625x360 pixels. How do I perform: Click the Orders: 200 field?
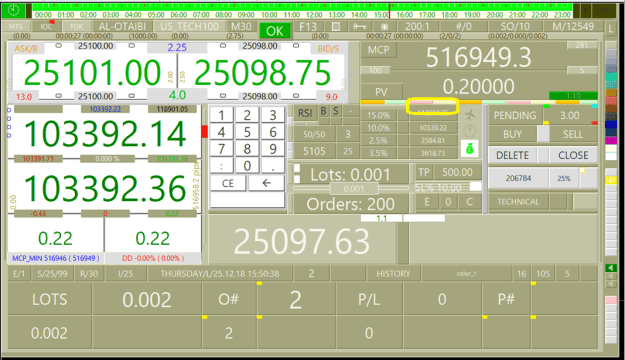click(x=350, y=204)
